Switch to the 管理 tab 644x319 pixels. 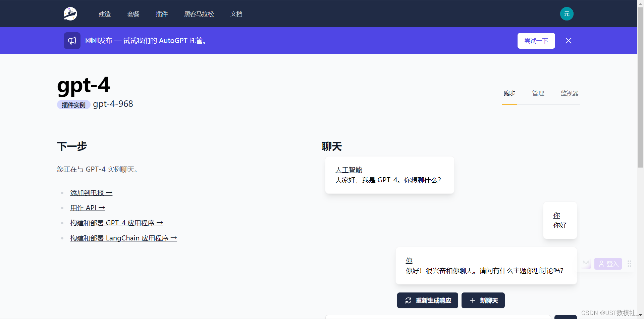(x=538, y=93)
